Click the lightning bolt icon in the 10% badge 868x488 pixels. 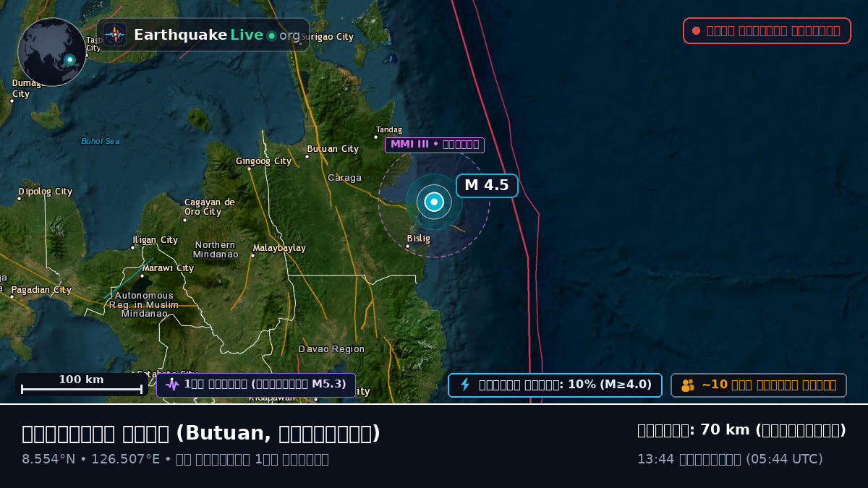[x=465, y=385]
